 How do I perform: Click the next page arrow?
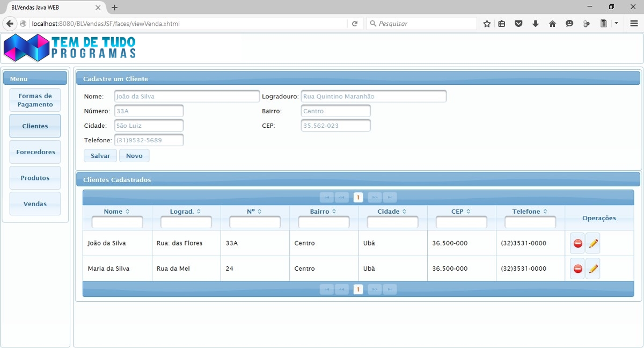click(375, 197)
